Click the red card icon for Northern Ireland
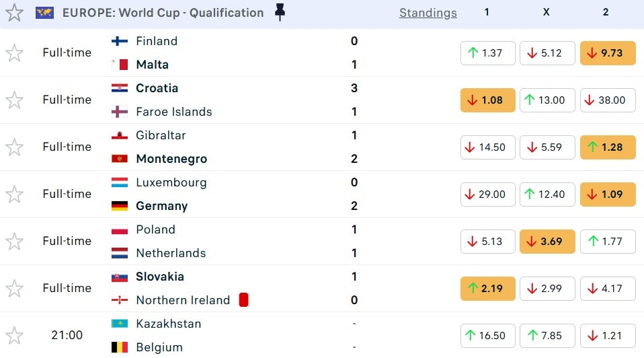The height and width of the screenshot is (358, 644). 243,300
